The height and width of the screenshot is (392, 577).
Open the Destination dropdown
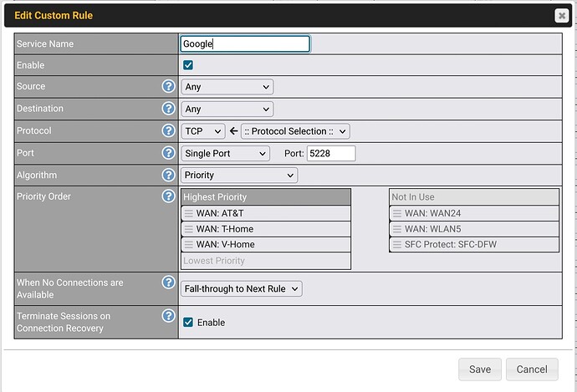pyautogui.click(x=227, y=109)
